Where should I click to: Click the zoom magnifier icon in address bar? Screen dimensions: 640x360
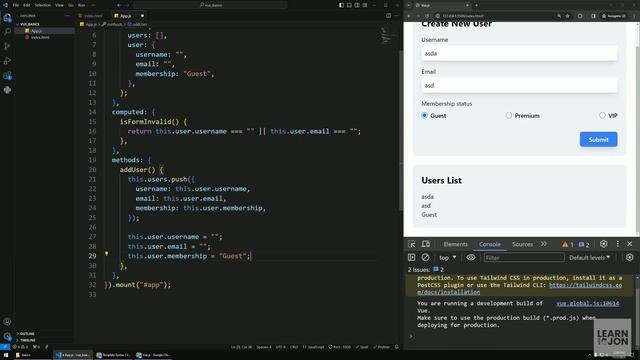[559, 16]
